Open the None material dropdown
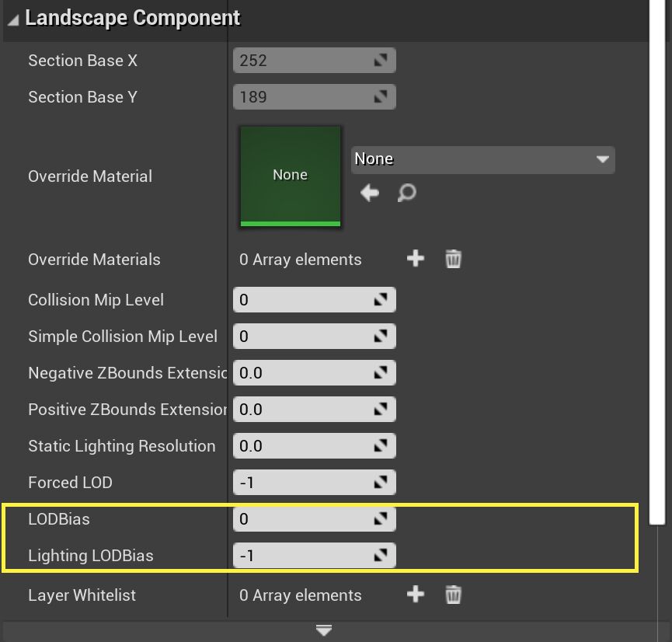The image size is (672, 642). tap(603, 159)
